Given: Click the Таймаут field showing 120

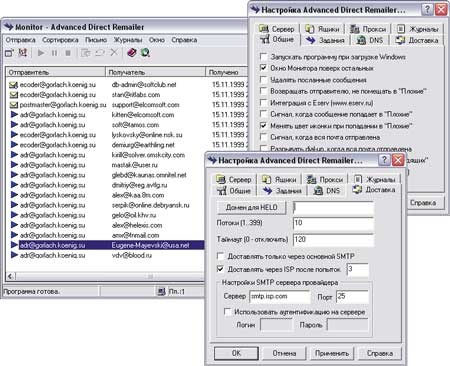Looking at the screenshot, I should (x=333, y=240).
